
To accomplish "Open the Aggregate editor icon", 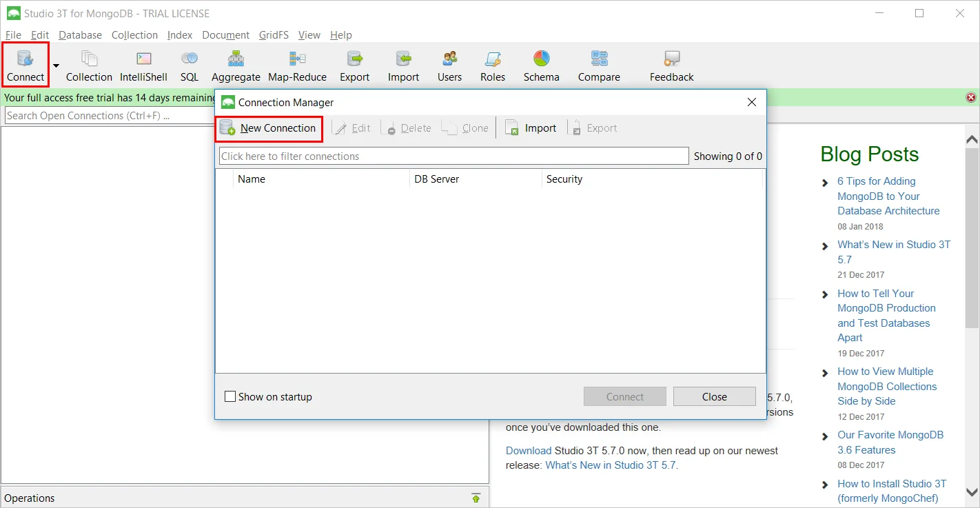I will point(236,66).
